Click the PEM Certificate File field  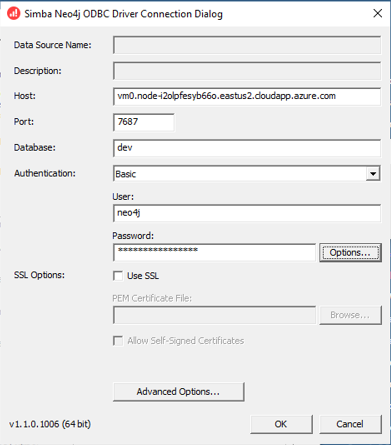tap(214, 315)
